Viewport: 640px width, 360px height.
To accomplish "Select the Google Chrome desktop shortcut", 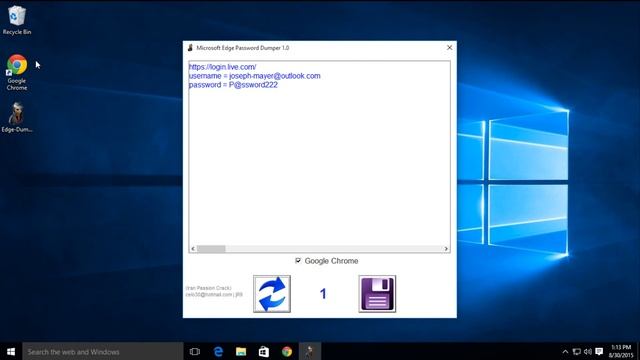I will tap(17, 73).
